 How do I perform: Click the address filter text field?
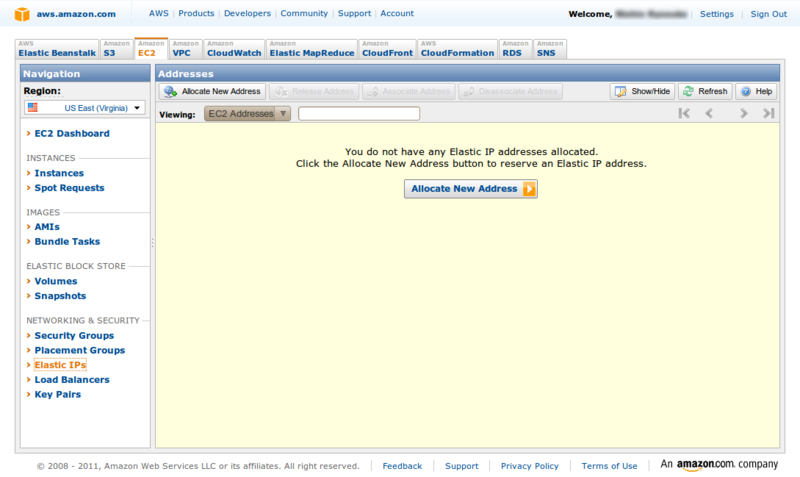[x=359, y=114]
